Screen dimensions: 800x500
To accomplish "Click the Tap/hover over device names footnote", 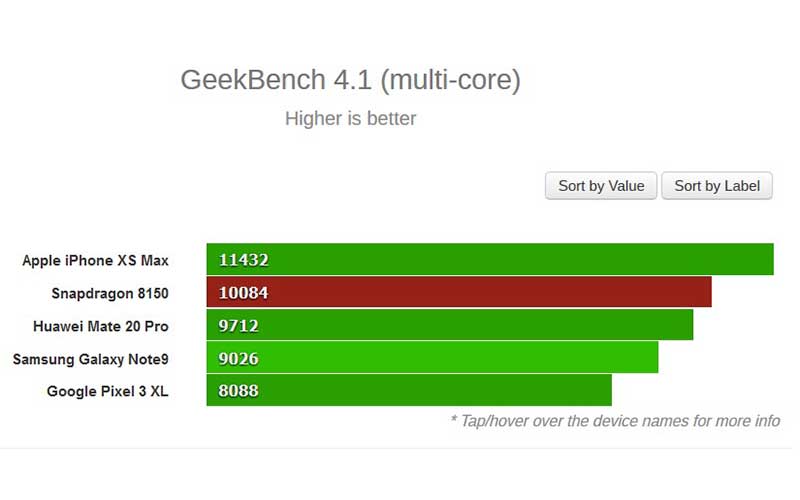I will [615, 421].
